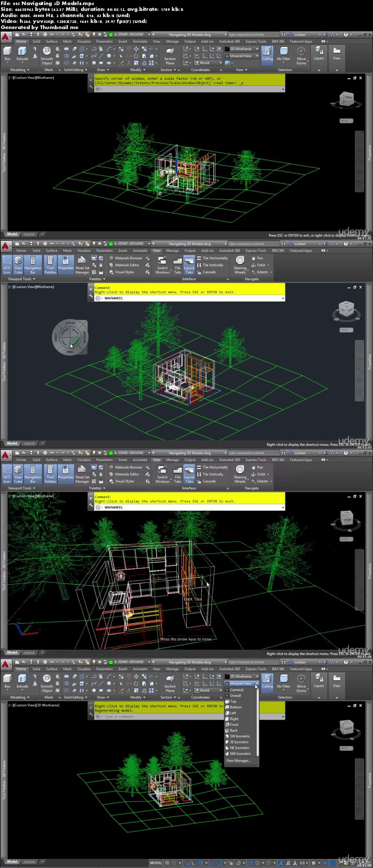Expand Viewport Tools panel in the second frame
Viewport: 373px width, 868px height.
(x=21, y=279)
